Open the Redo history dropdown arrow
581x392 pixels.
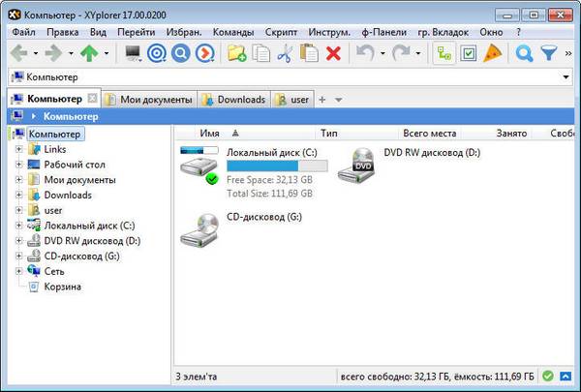[x=418, y=54]
